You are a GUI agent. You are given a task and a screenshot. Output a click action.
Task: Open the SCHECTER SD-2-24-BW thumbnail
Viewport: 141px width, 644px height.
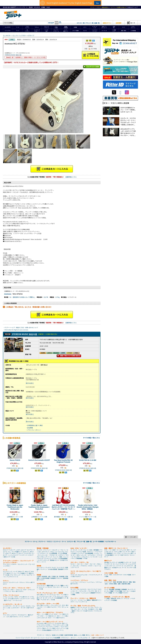(88, 451)
